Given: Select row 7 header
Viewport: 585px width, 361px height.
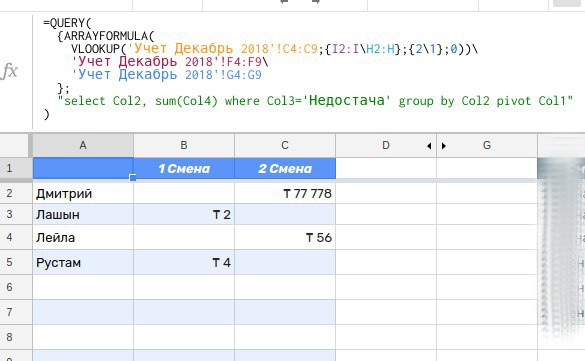Looking at the screenshot, I should pos(16,312).
